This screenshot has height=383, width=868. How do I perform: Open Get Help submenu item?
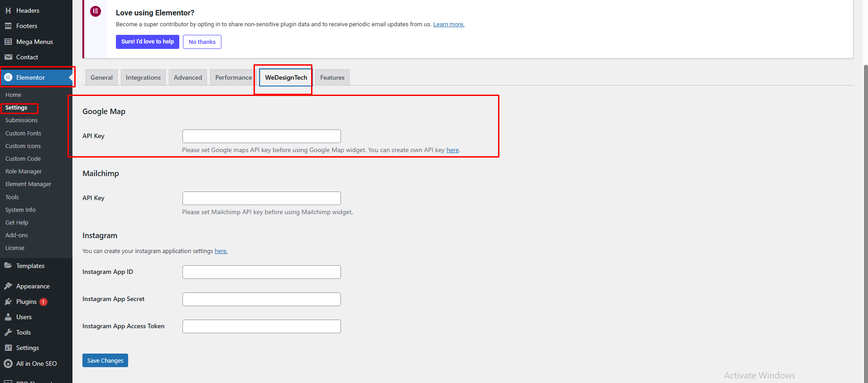pos(17,222)
